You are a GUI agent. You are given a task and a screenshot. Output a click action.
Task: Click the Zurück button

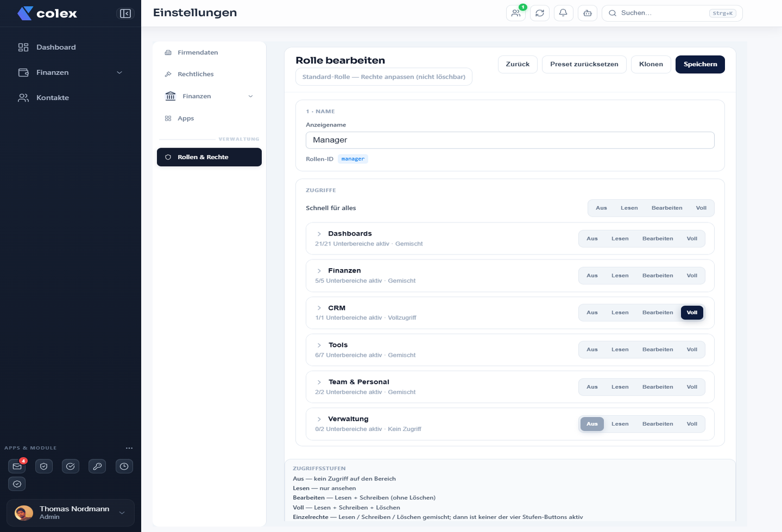coord(518,64)
